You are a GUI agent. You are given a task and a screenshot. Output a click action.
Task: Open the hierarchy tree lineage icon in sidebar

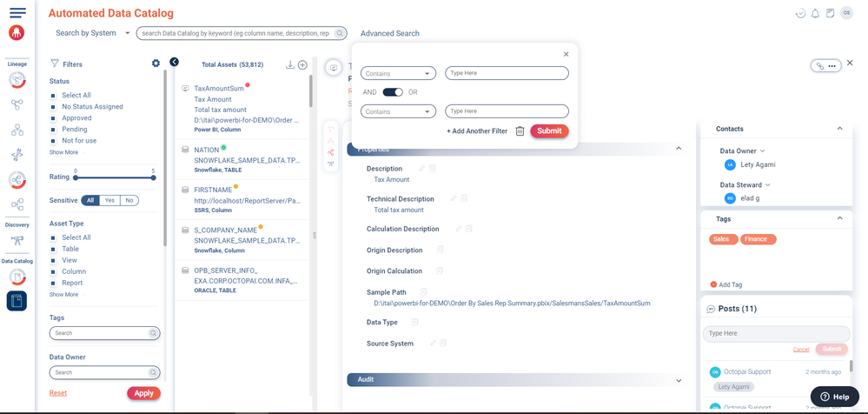[x=17, y=130]
